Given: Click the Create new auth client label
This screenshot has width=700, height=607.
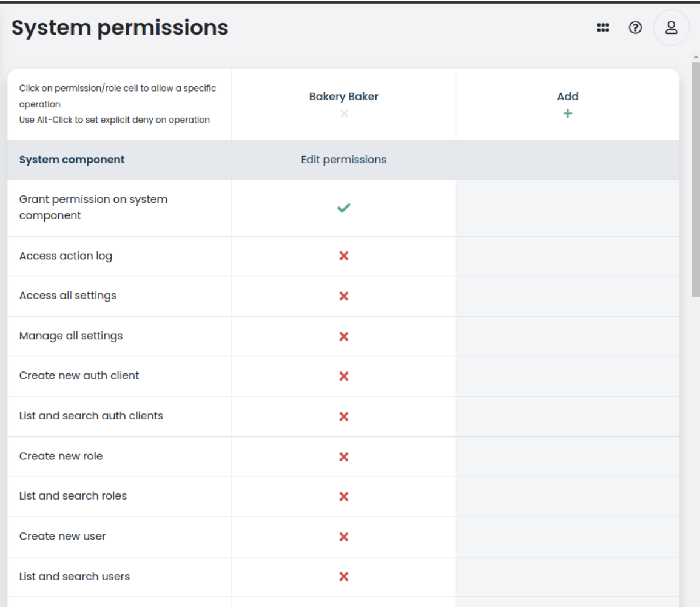Looking at the screenshot, I should pyautogui.click(x=79, y=376).
